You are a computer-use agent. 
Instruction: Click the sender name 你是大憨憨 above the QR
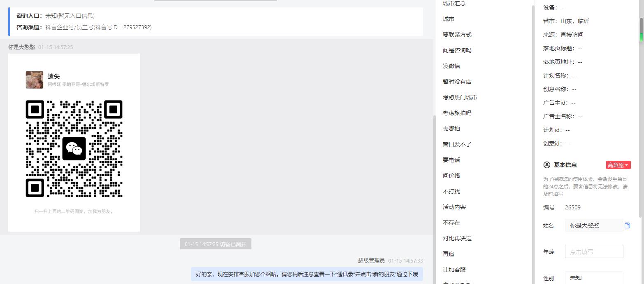[22, 47]
